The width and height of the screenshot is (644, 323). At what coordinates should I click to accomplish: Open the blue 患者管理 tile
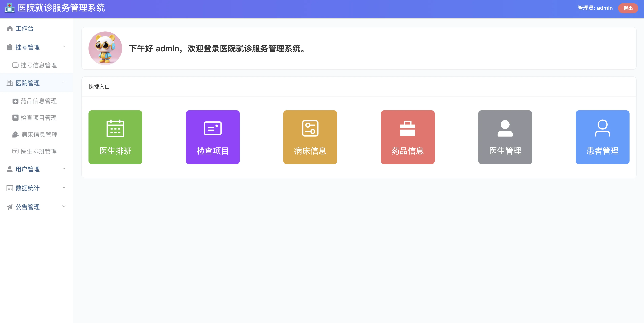coord(602,137)
